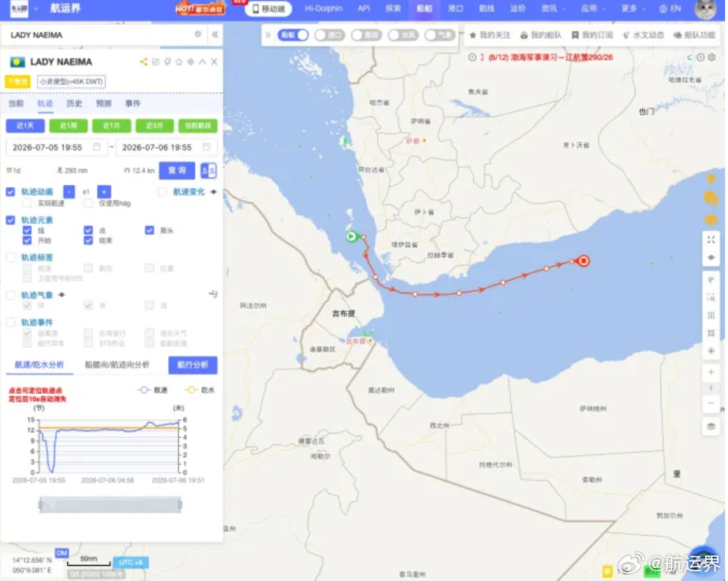728x581 pixels.
Task: Select the 近1周 range button
Action: [68, 125]
